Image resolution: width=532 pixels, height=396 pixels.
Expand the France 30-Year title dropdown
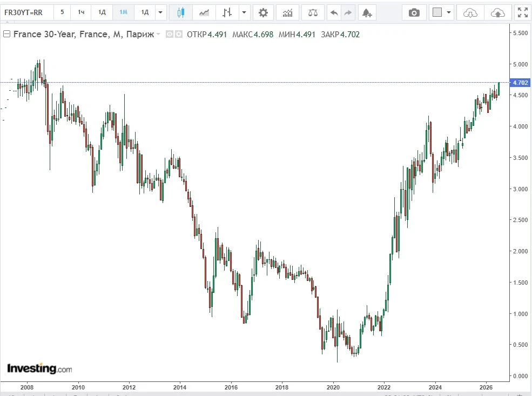click(x=158, y=34)
